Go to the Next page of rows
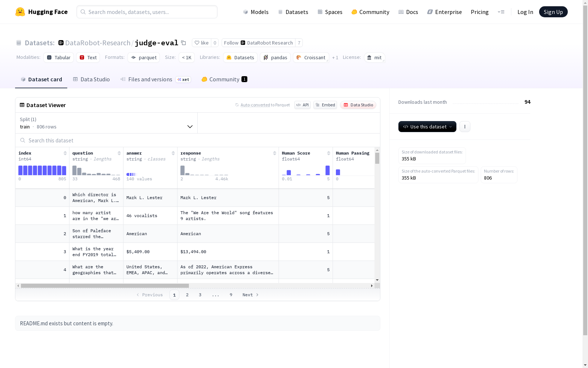The image size is (588, 368). click(x=250, y=295)
